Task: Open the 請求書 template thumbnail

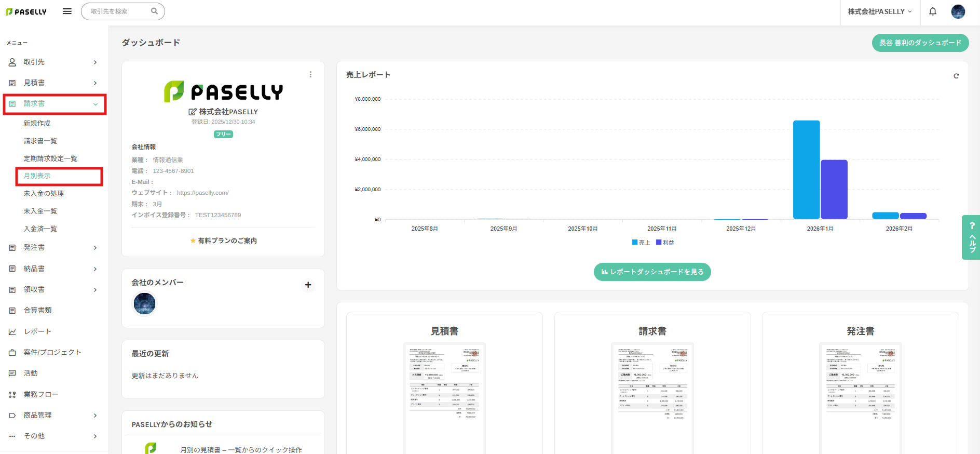Action: coord(652,398)
